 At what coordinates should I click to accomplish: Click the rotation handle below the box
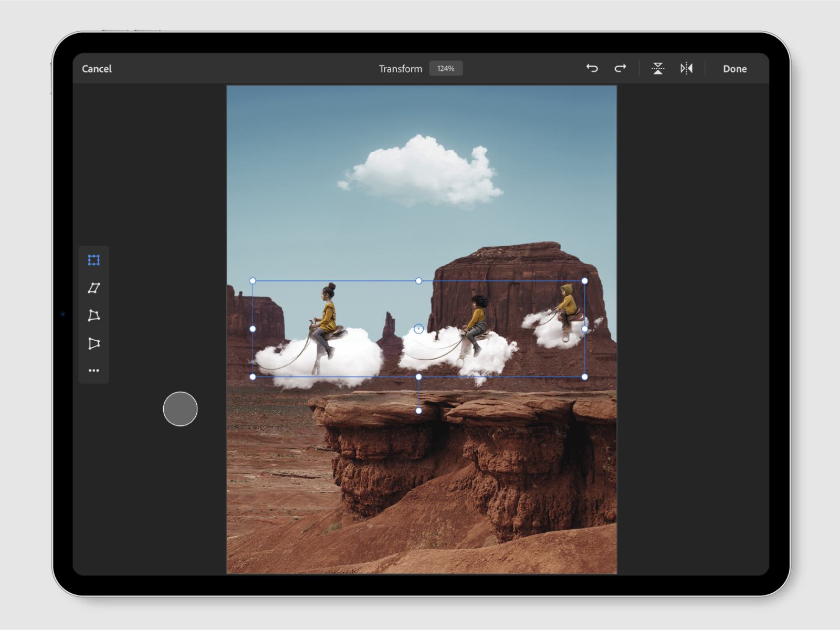click(418, 411)
